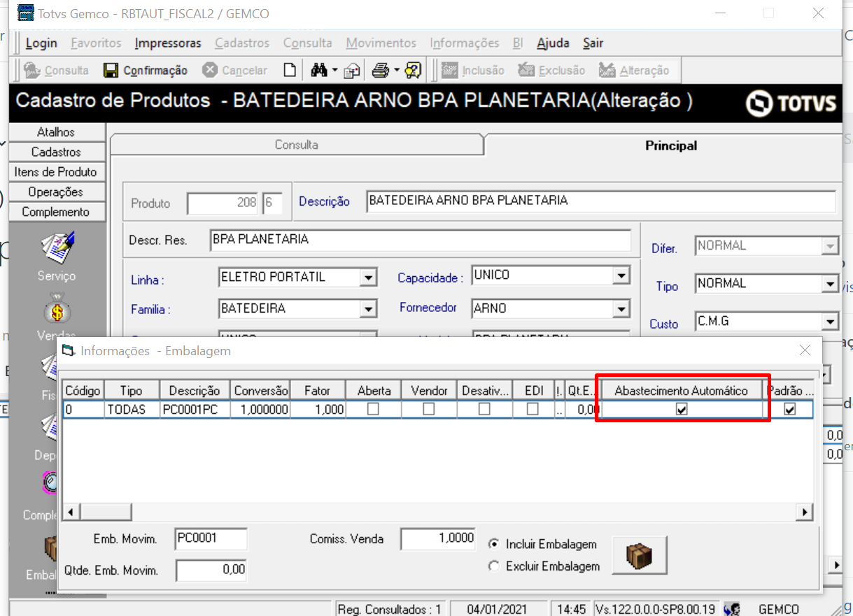This screenshot has height=616, width=853.
Task: Open the arrow next to binoculars icon
Action: point(335,70)
